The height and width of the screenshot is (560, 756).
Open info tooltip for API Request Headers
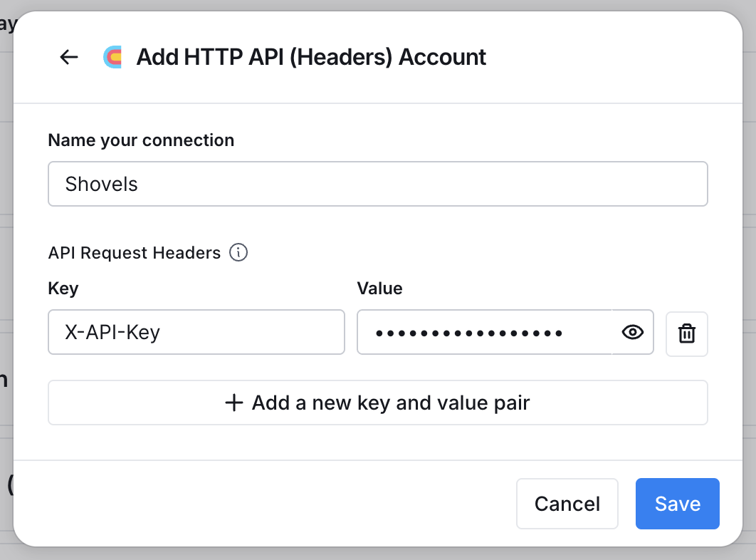(x=238, y=252)
